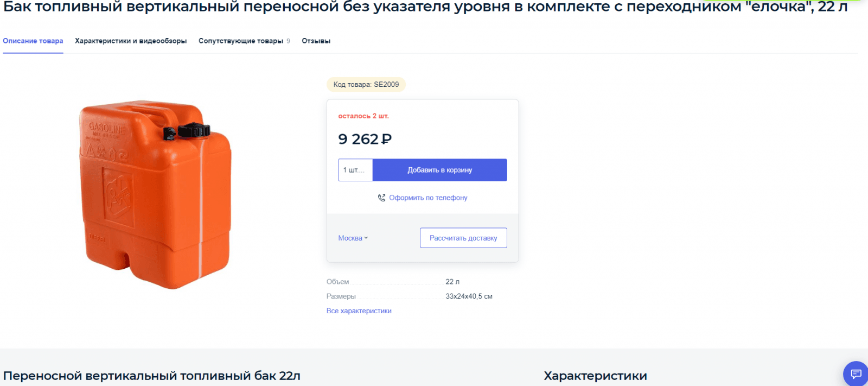Open the Все характеристики link
868x386 pixels.
[359, 311]
